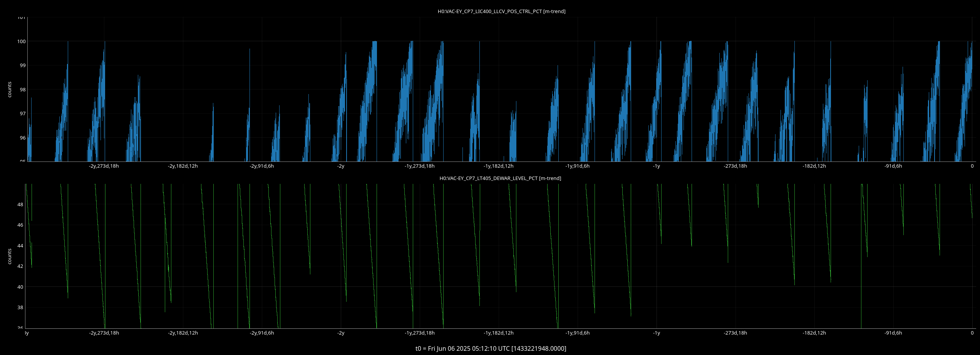Click '-1y,91d,6h' tick under LLCV plot
980x355 pixels.
point(578,166)
